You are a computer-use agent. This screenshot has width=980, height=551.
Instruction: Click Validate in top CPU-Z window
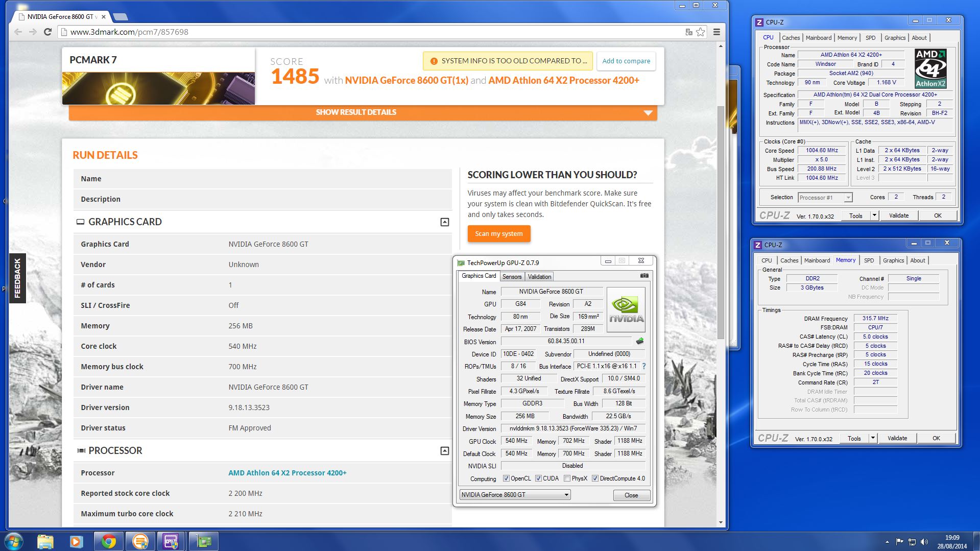click(x=898, y=215)
